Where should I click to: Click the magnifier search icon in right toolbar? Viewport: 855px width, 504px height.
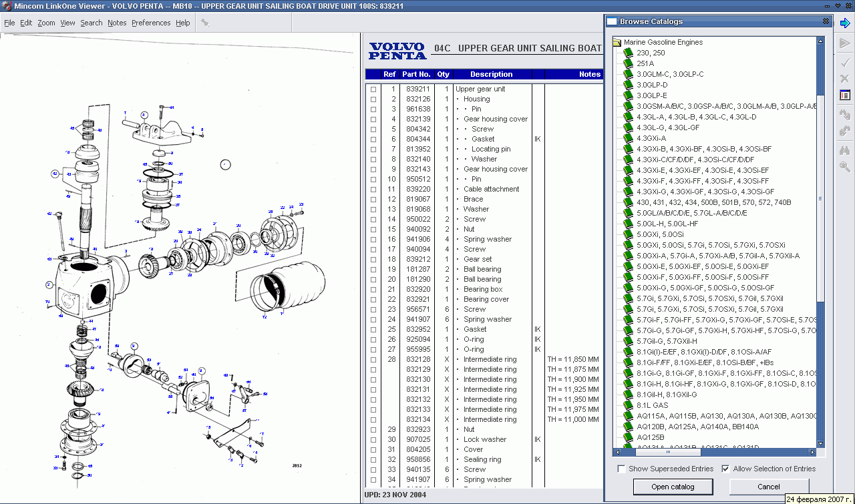click(x=844, y=167)
